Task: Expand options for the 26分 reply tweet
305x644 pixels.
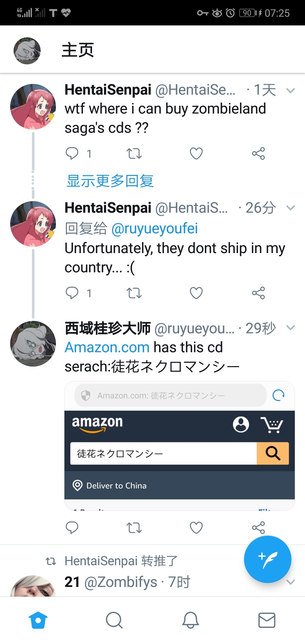Action: click(x=291, y=208)
